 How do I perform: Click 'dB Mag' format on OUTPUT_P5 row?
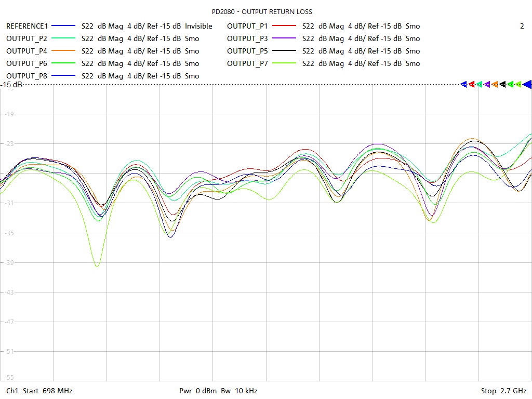331,51
